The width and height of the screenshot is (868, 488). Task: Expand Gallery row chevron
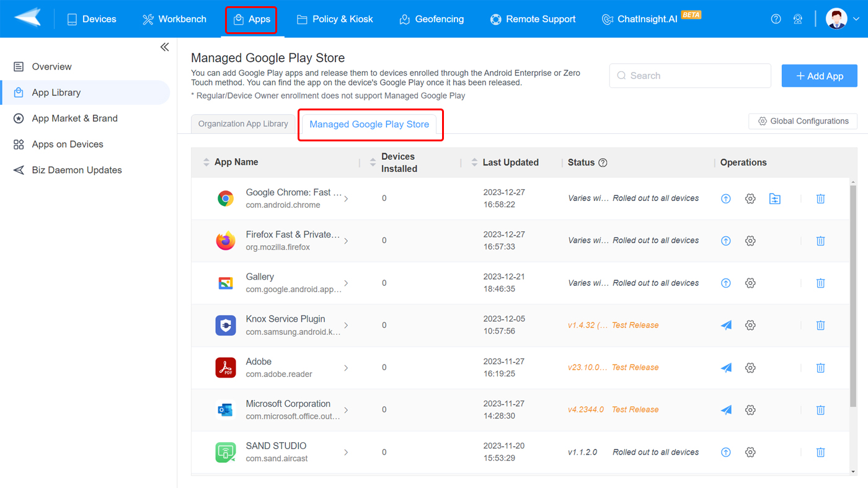[x=346, y=283]
